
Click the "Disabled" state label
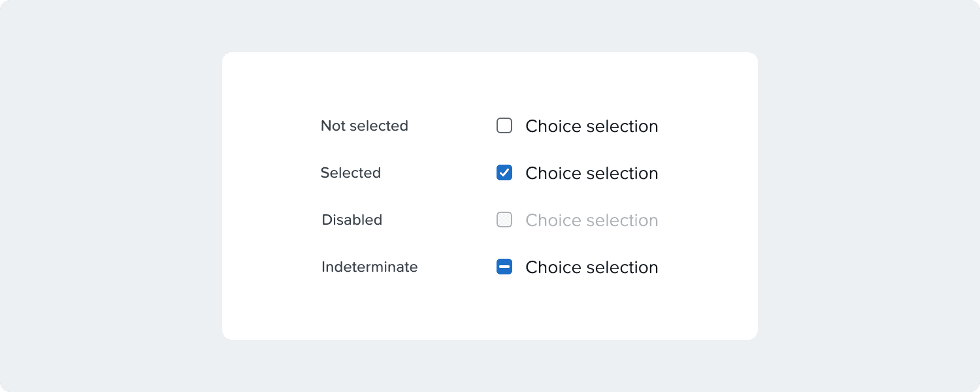pos(351,220)
